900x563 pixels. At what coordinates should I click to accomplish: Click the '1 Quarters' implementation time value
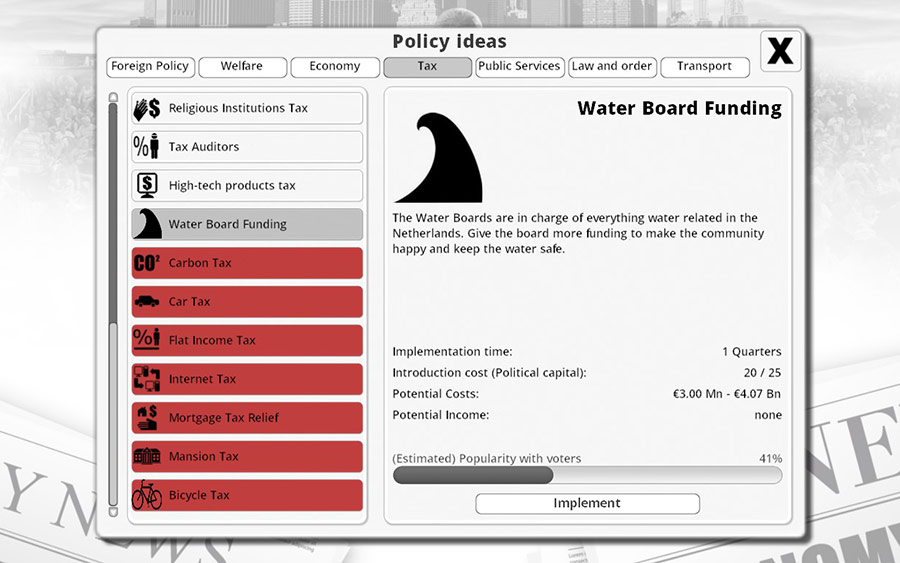tap(751, 352)
